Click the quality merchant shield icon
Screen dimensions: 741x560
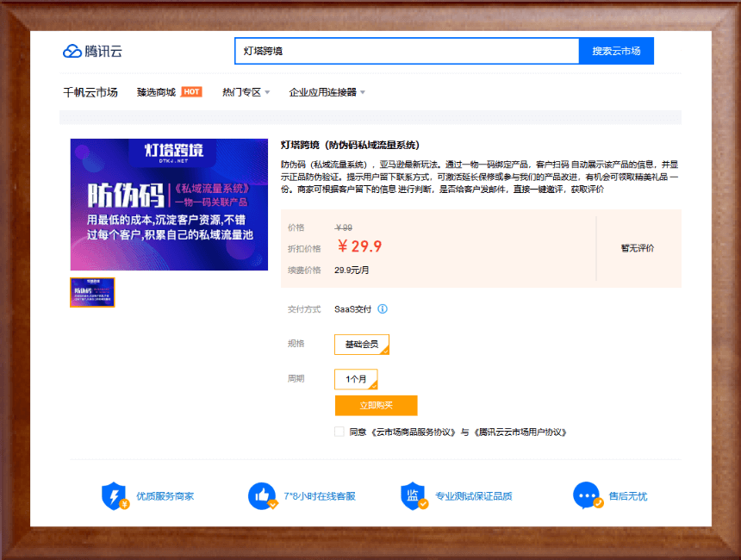click(115, 496)
